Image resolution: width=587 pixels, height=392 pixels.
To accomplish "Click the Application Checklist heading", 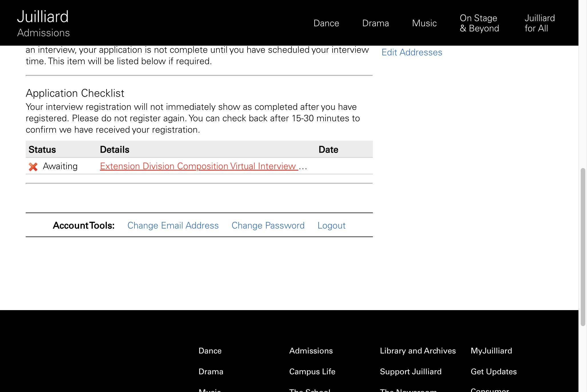I will coord(75,93).
